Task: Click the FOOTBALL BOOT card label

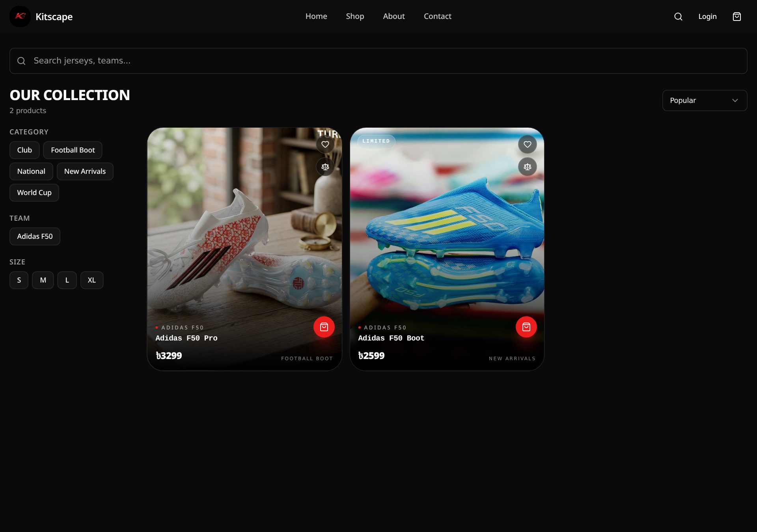Action: point(307,359)
